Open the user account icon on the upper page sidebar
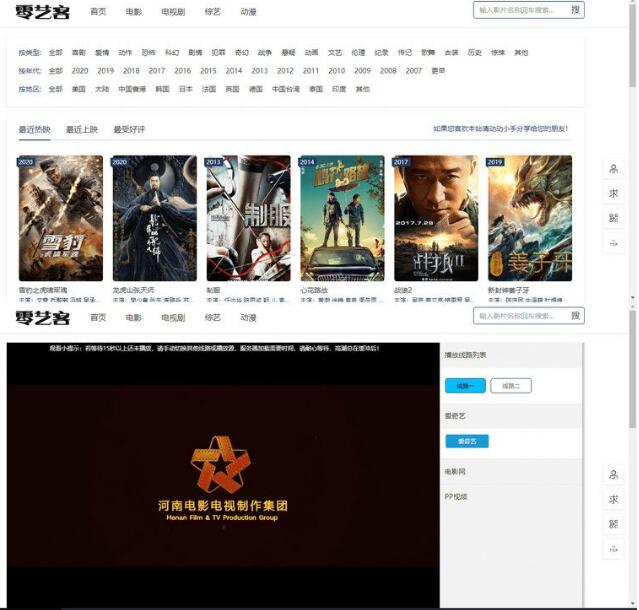The height and width of the screenshot is (610, 639). coord(613,169)
